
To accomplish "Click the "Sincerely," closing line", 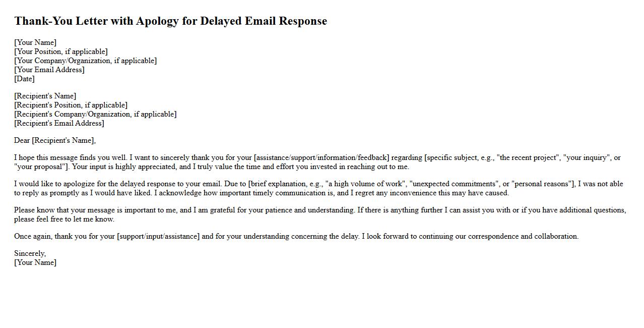I will point(30,253).
